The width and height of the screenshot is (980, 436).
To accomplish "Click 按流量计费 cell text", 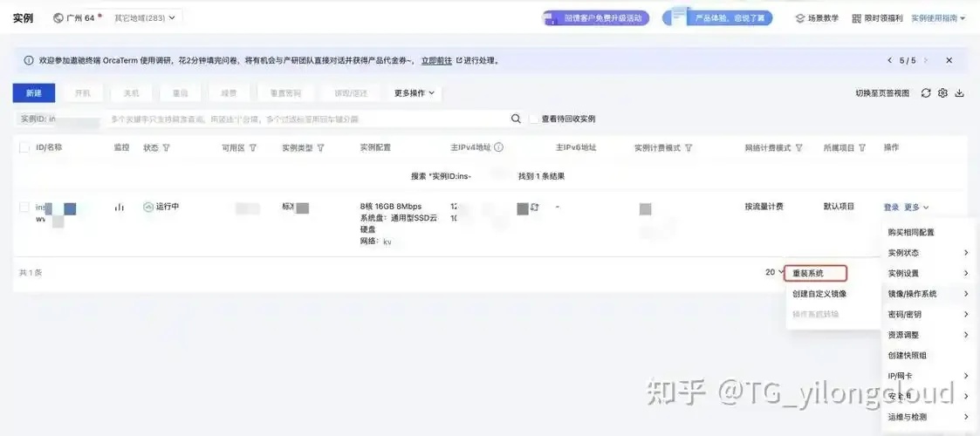I will pos(764,206).
